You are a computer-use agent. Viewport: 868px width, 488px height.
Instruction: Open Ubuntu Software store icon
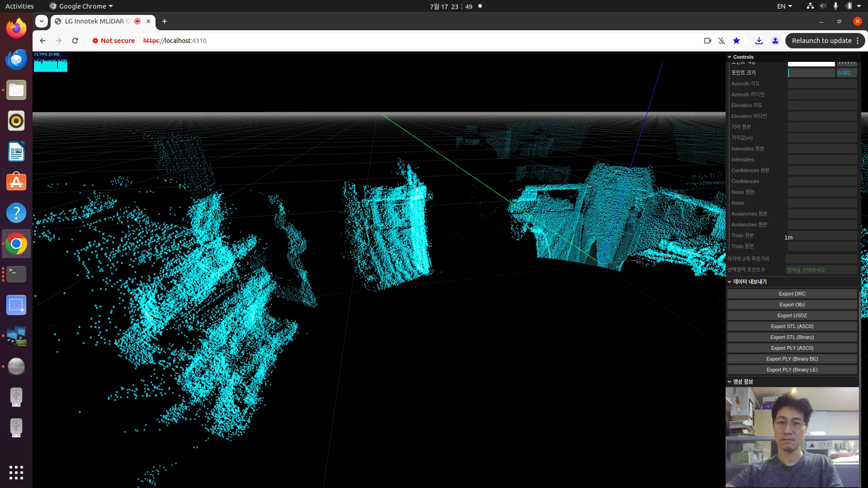pyautogui.click(x=16, y=182)
